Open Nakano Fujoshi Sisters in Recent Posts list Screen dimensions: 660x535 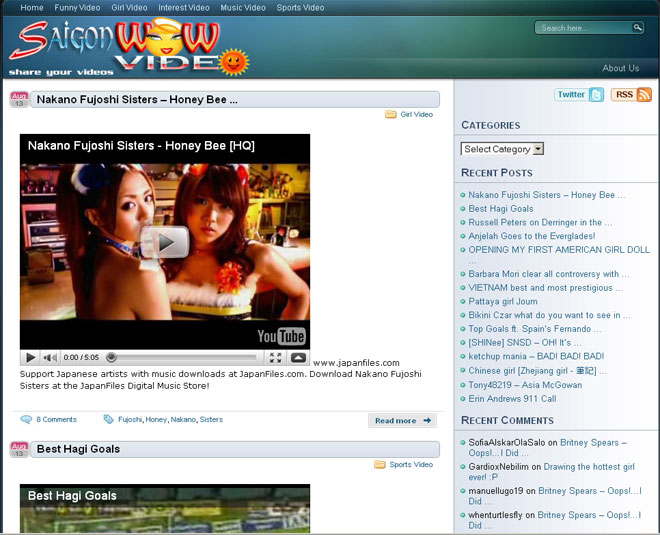click(547, 195)
